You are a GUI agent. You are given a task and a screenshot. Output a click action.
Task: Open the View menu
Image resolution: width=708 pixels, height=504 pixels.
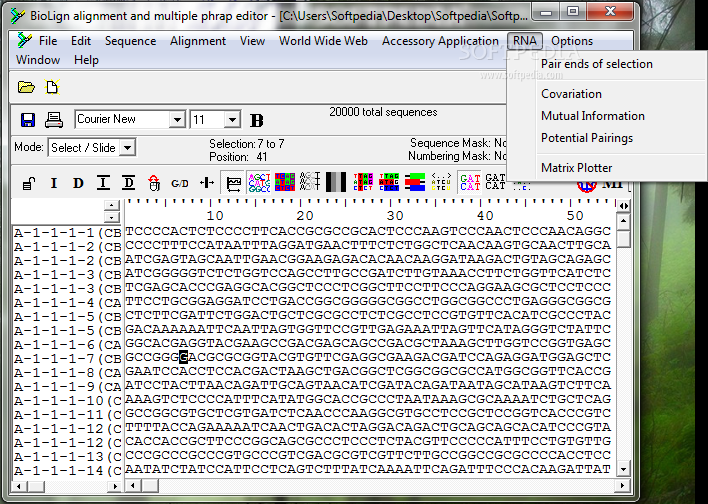pyautogui.click(x=252, y=41)
